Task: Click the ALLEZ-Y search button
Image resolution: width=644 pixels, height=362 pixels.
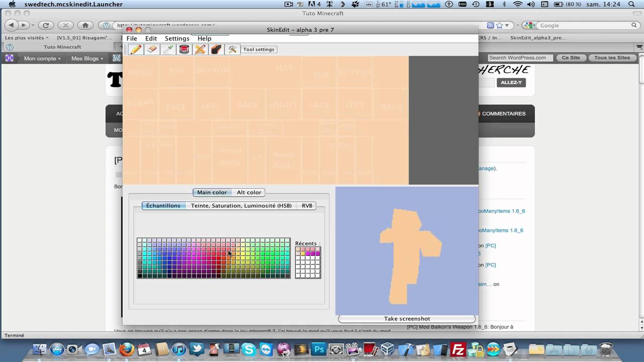Action: (511, 82)
